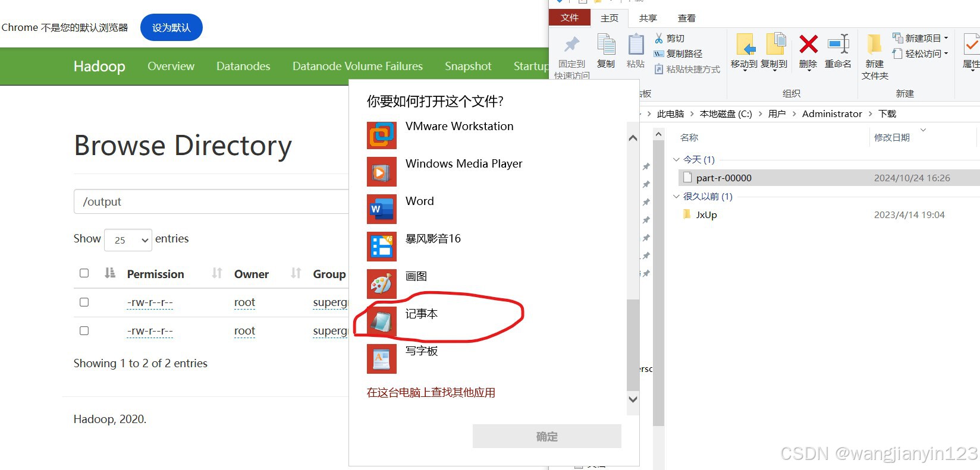Click the red 删除 delete icon
The image size is (980, 470).
(808, 44)
